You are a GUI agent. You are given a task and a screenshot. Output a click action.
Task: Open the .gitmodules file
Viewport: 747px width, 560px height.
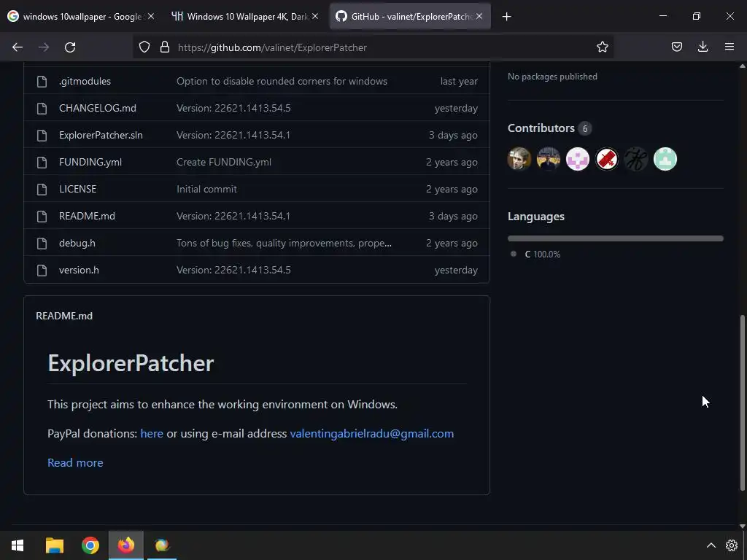(85, 81)
